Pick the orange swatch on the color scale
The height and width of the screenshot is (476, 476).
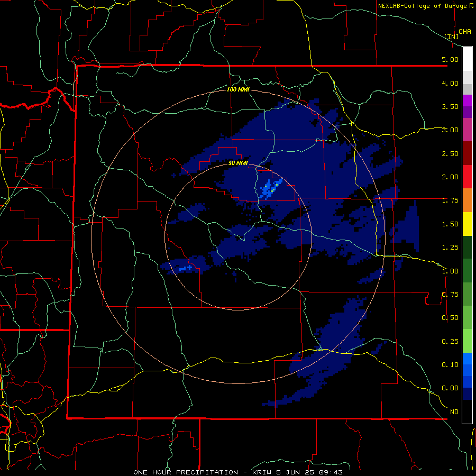click(467, 200)
